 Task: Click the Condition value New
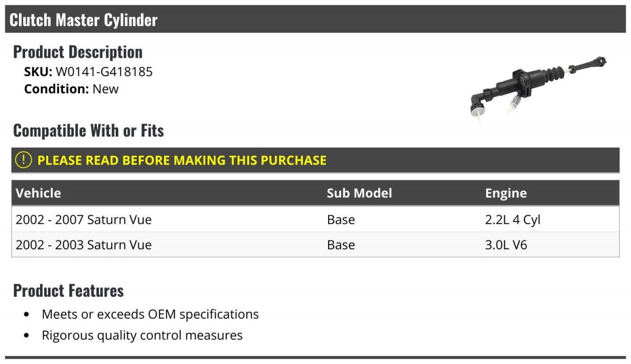click(x=106, y=89)
